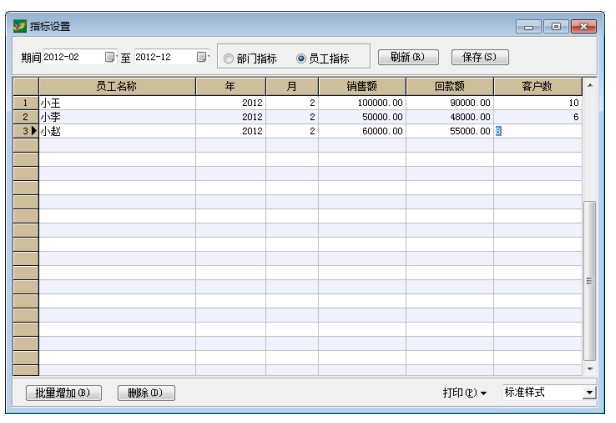Screen dimensions: 616x423
Task: Click the employee name cell 小赵
Action: pos(117,131)
